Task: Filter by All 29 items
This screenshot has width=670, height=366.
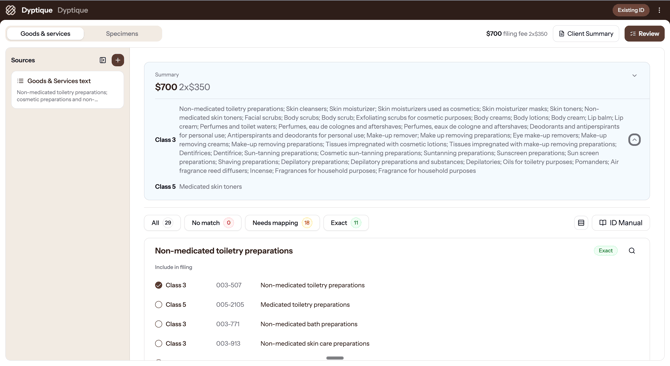Action: tap(162, 223)
